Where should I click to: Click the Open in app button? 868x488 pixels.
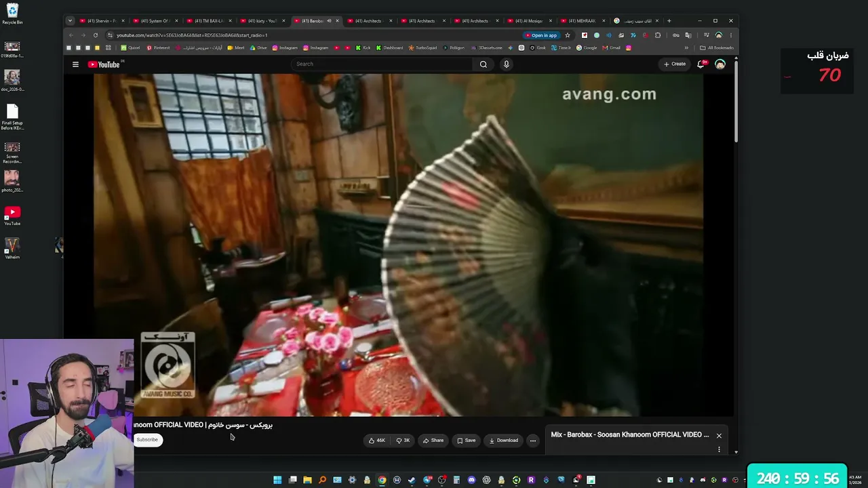pyautogui.click(x=541, y=35)
